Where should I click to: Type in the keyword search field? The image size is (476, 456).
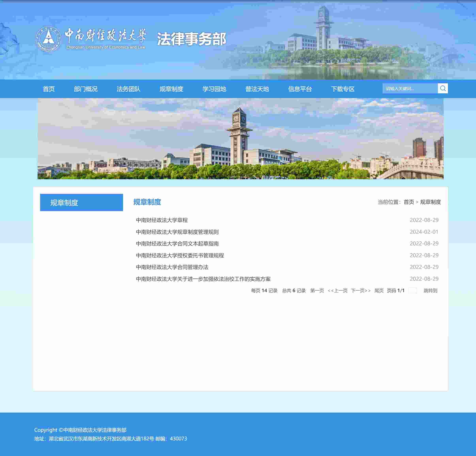click(410, 89)
